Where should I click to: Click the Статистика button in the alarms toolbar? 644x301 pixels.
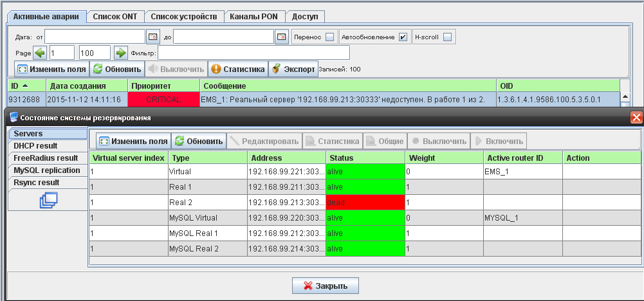(238, 69)
